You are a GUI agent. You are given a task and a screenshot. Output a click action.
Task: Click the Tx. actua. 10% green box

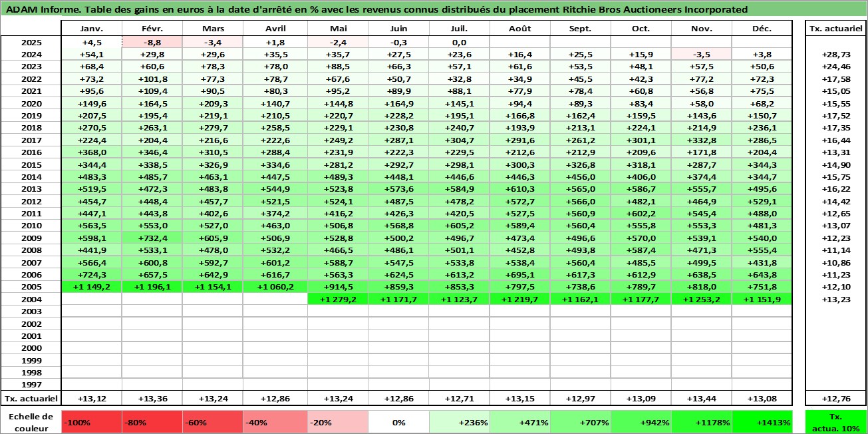pos(836,422)
